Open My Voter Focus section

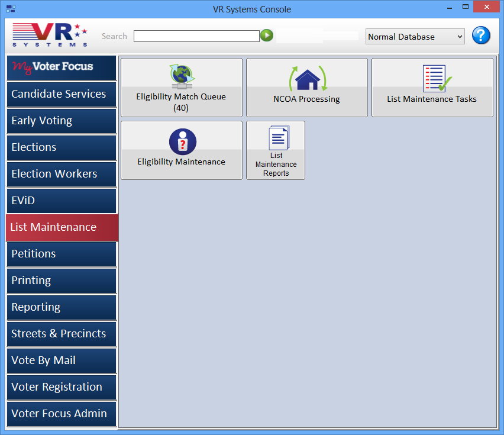click(x=62, y=67)
